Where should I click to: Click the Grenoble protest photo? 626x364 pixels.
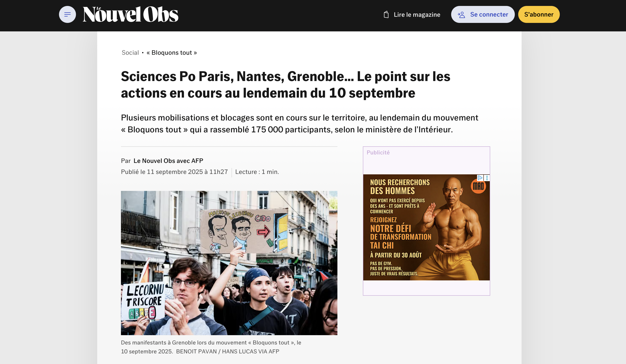point(229,263)
